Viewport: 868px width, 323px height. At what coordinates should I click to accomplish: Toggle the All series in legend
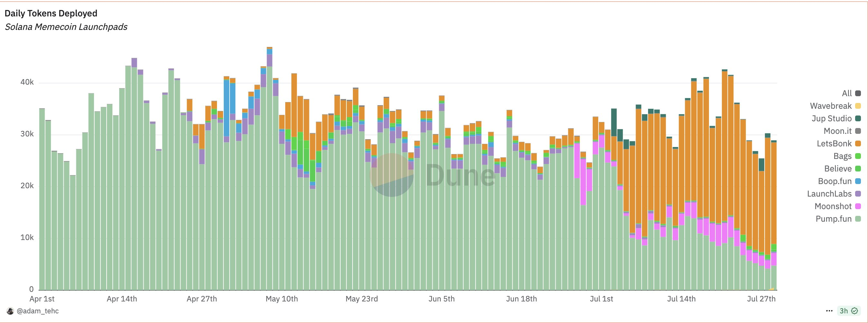pyautogui.click(x=851, y=93)
